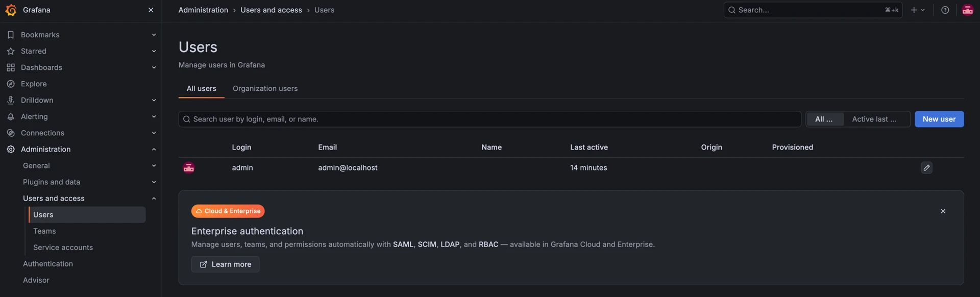Open the plus New menu
Image resolution: width=980 pixels, height=297 pixels.
[x=918, y=10]
